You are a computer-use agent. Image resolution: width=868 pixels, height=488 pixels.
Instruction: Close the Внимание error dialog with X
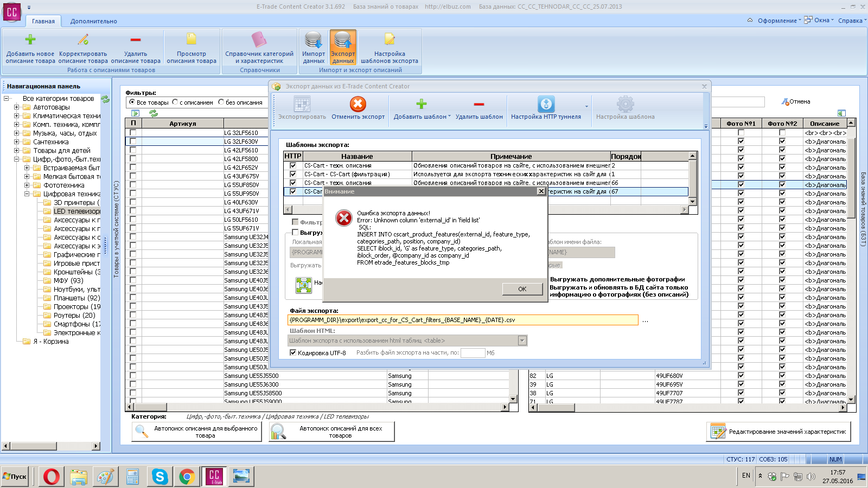[541, 191]
